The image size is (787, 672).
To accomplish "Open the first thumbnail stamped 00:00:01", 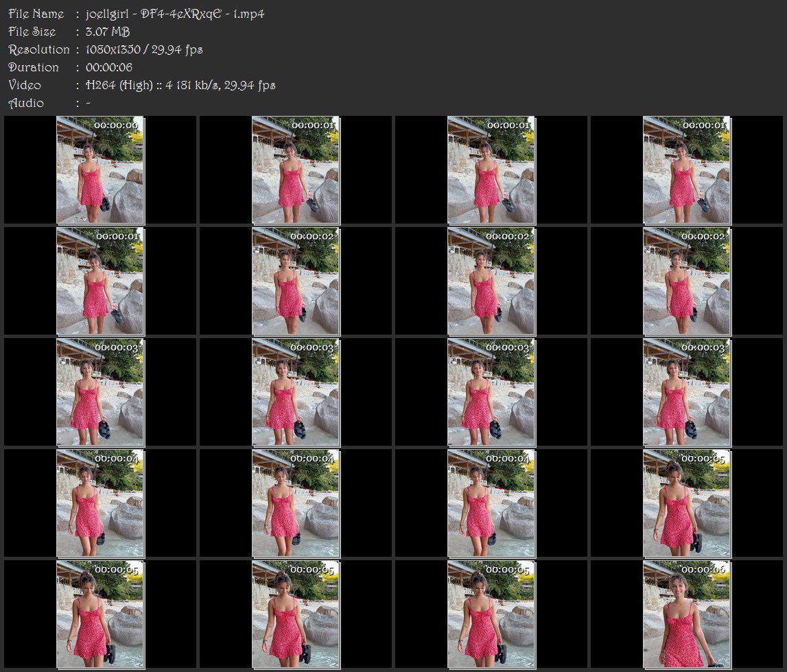I will click(296, 170).
